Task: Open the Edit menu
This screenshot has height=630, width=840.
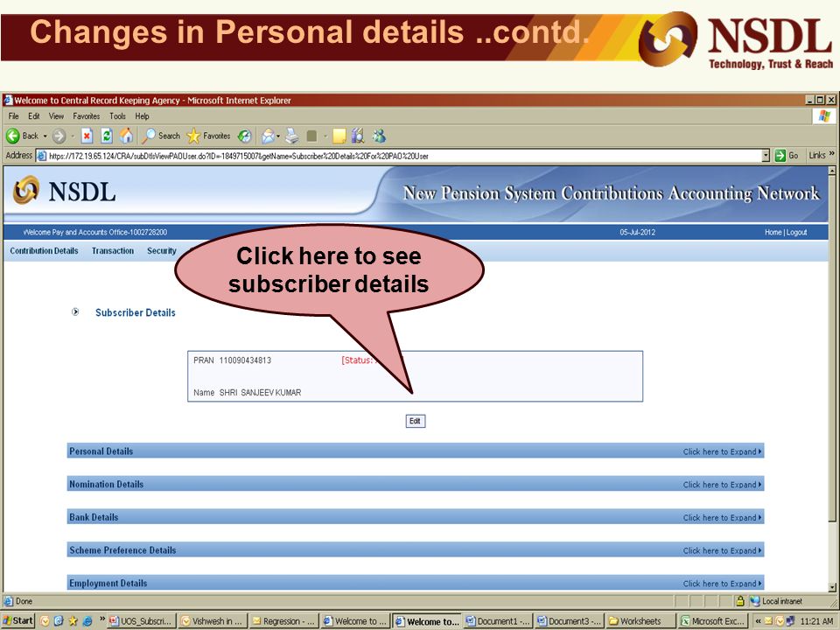Action: pyautogui.click(x=34, y=116)
